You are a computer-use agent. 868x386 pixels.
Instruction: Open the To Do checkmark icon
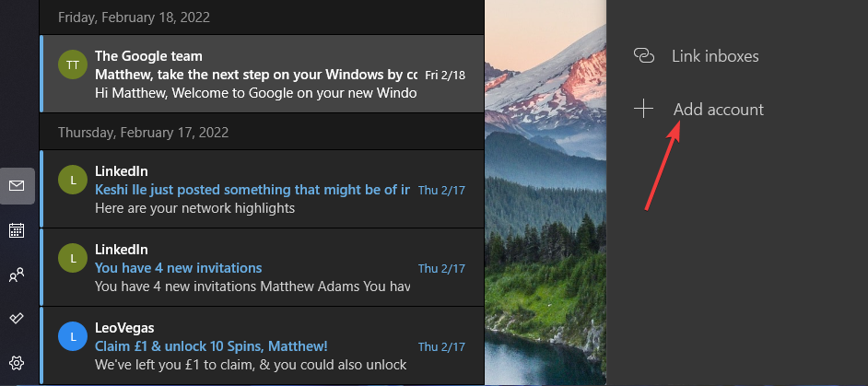click(18, 318)
